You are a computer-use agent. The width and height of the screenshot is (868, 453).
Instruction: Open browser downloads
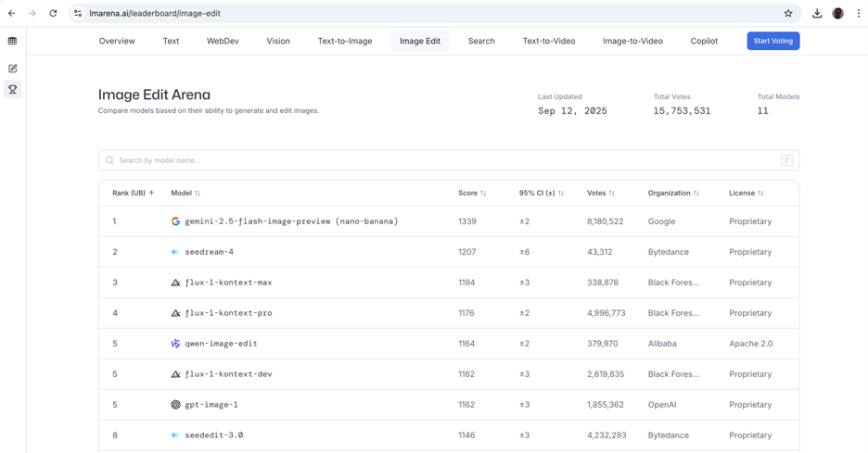coord(817,13)
